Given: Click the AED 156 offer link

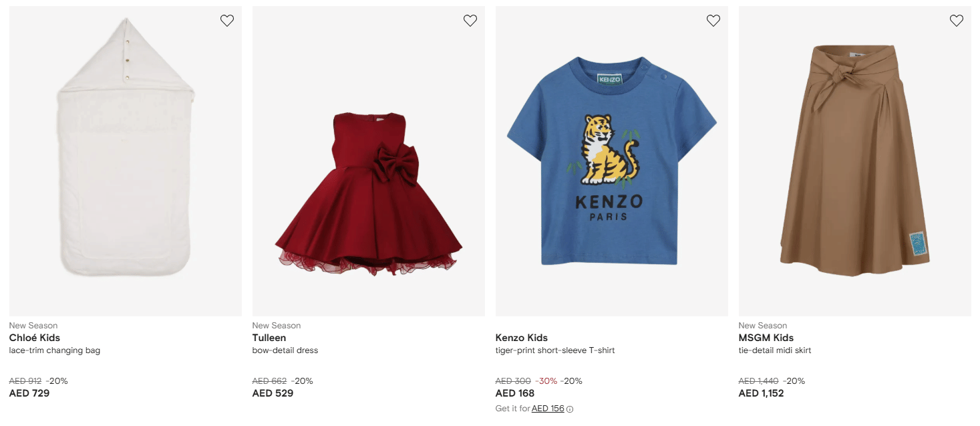Looking at the screenshot, I should pos(548,409).
